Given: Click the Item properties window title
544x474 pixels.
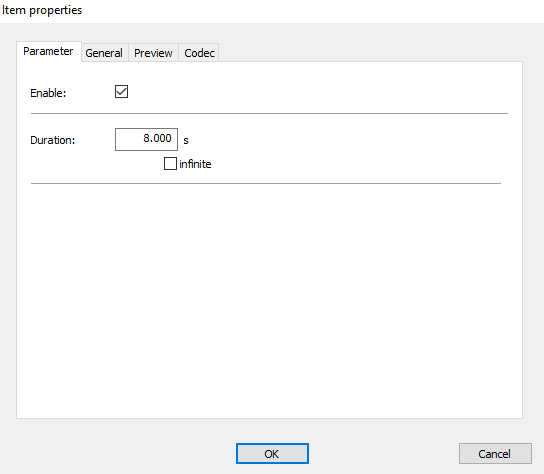Looking at the screenshot, I should (x=42, y=10).
